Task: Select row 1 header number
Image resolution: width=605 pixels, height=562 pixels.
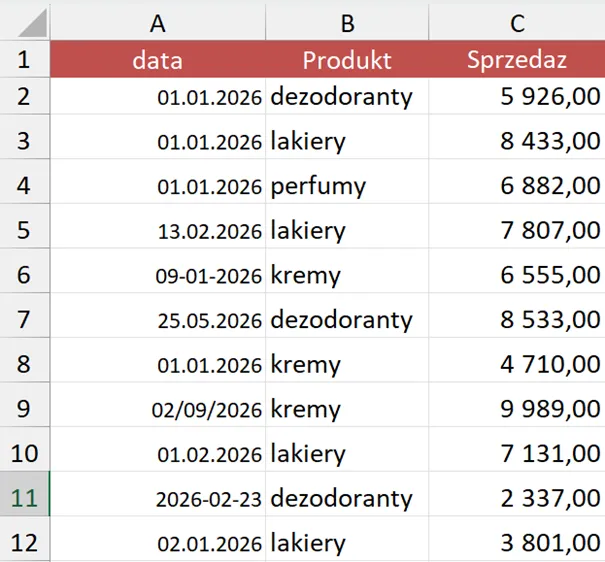Action: [24, 60]
